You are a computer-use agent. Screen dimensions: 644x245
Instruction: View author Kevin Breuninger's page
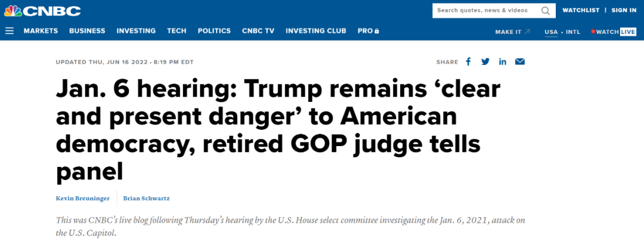[82, 199]
